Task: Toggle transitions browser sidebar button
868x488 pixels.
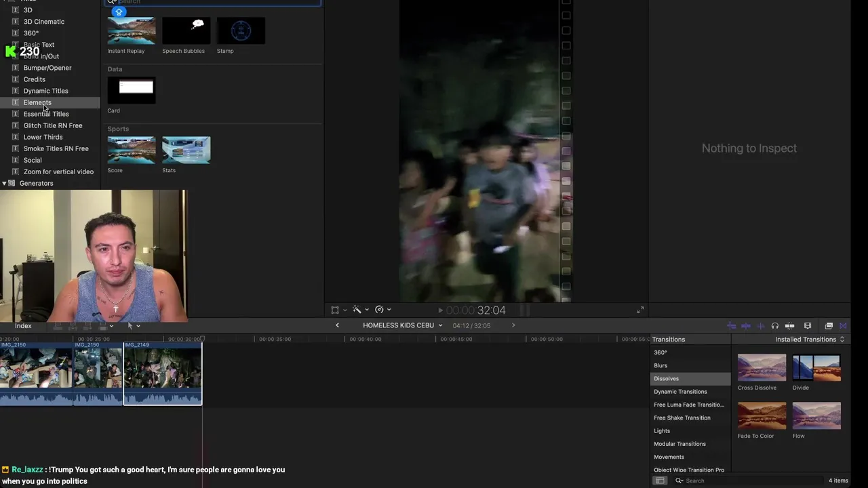Action: (660, 481)
